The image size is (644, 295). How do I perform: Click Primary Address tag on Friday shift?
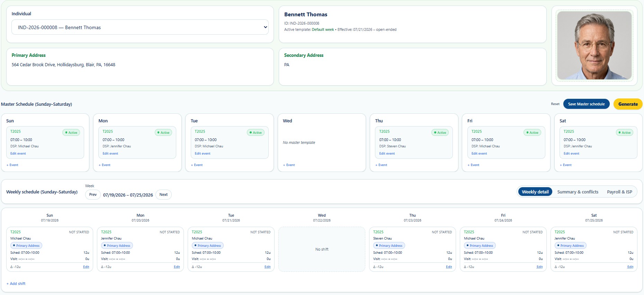[480, 245]
